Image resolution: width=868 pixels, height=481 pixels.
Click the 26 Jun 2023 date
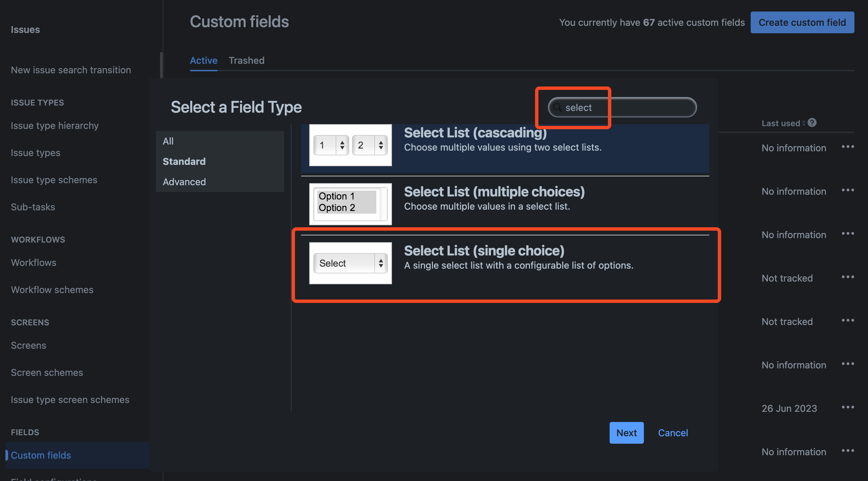point(789,408)
